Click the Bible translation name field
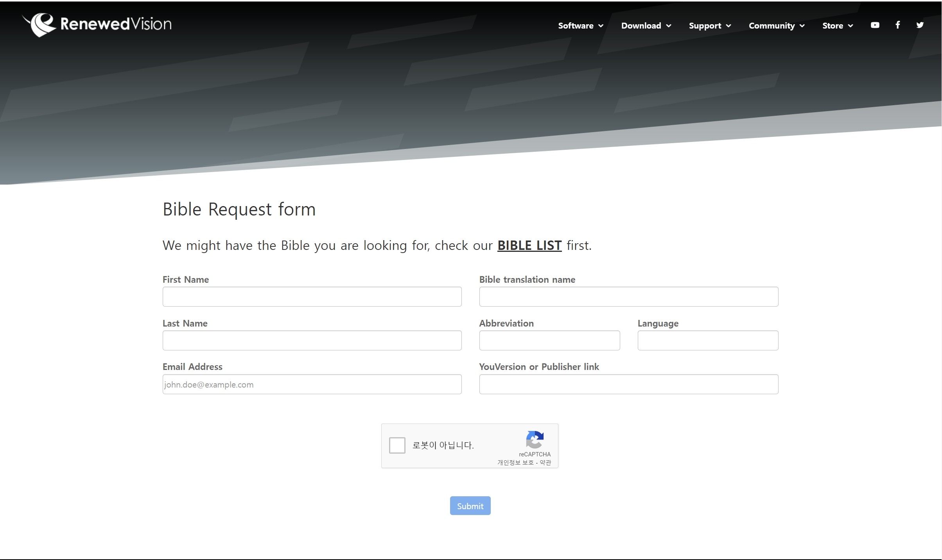The height and width of the screenshot is (560, 942). [x=628, y=297]
